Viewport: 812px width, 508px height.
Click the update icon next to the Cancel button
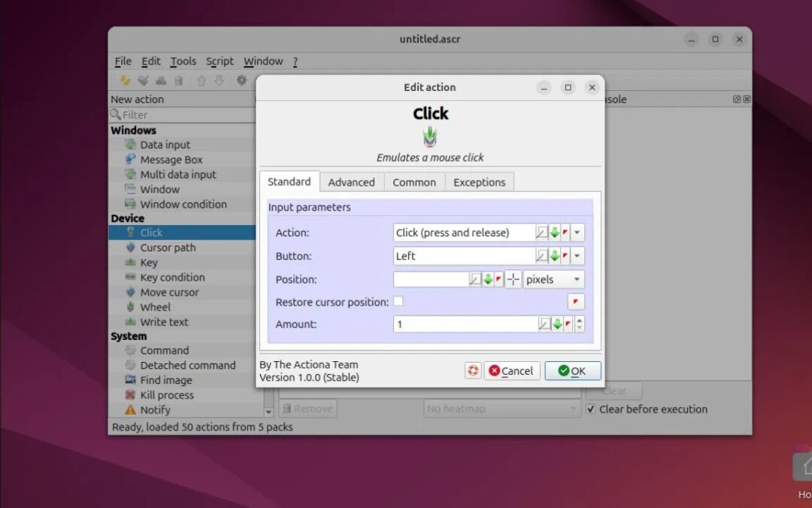[x=473, y=370]
